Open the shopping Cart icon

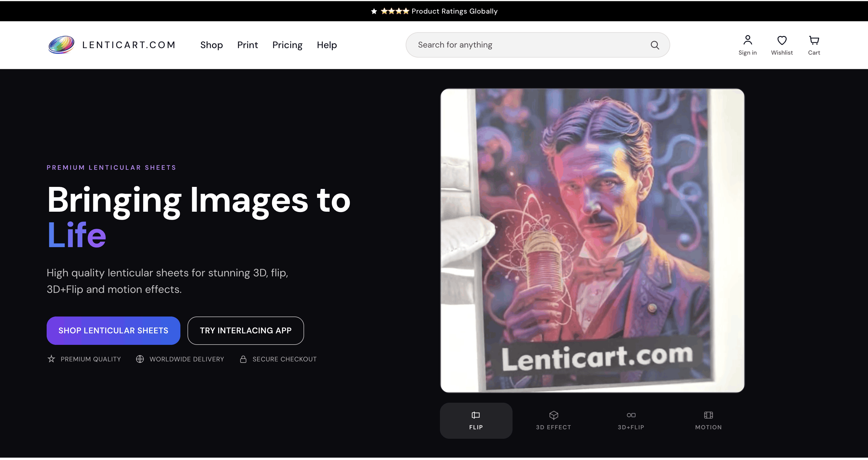point(814,40)
